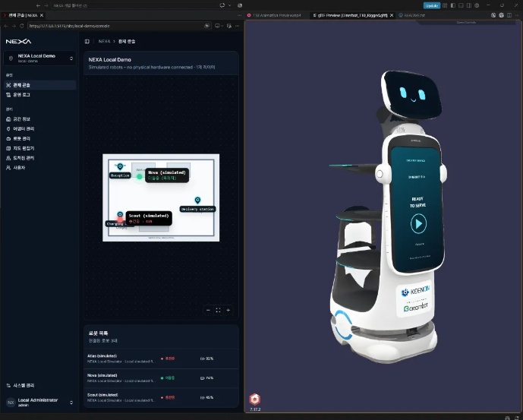Reload the embedded browser page
The width and height of the screenshot is (523, 420).
(22, 26)
